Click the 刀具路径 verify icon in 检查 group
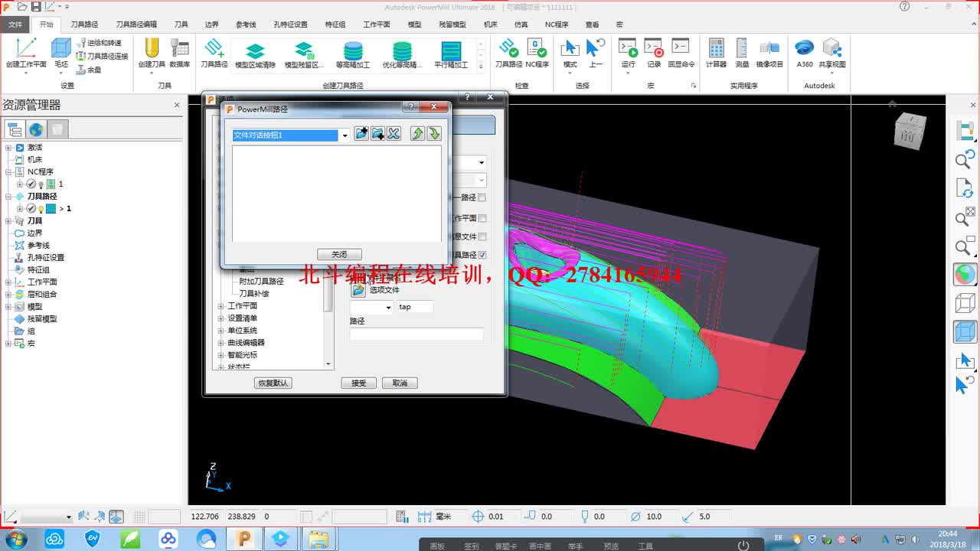This screenshot has width=980, height=551. [508, 54]
